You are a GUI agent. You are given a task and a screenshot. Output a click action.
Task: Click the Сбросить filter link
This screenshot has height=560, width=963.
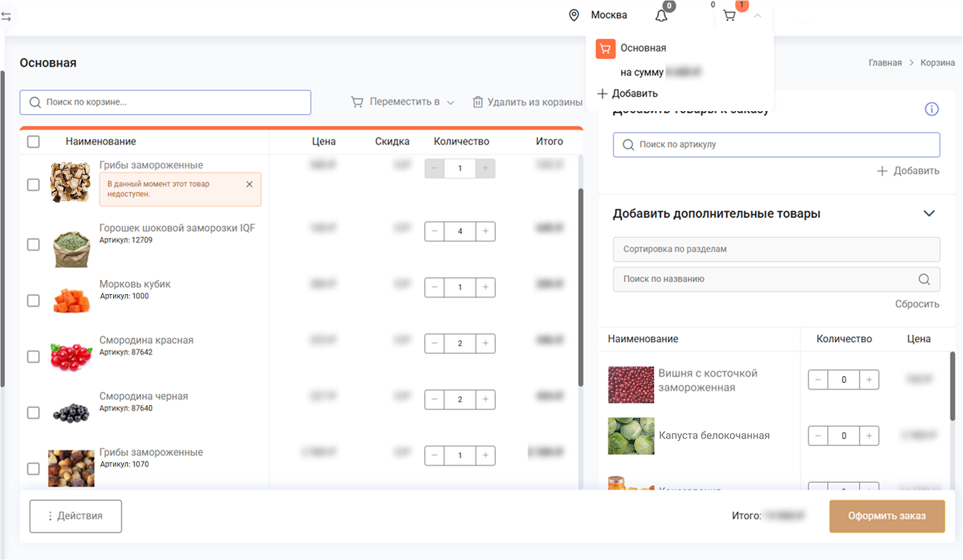pyautogui.click(x=917, y=304)
